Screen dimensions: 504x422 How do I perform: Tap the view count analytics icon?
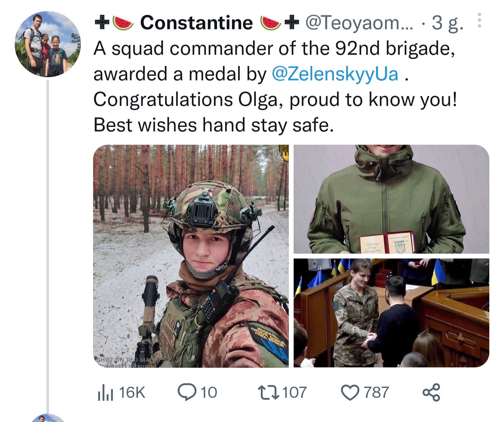click(x=105, y=392)
